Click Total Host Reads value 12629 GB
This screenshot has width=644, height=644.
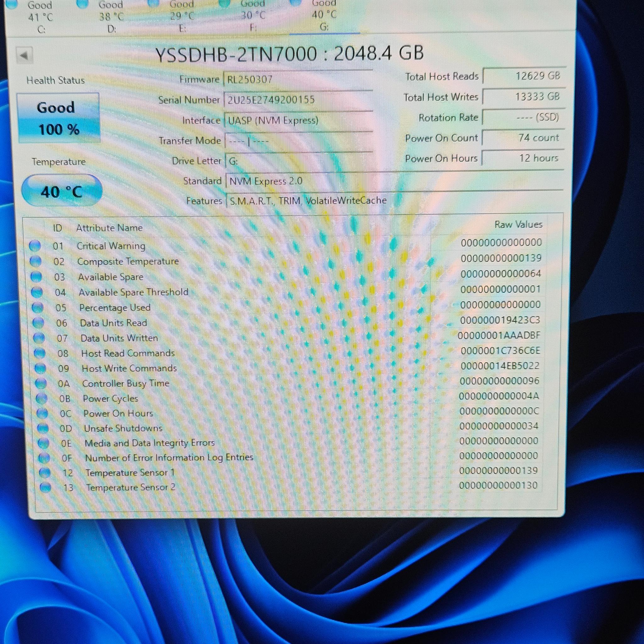tap(524, 76)
